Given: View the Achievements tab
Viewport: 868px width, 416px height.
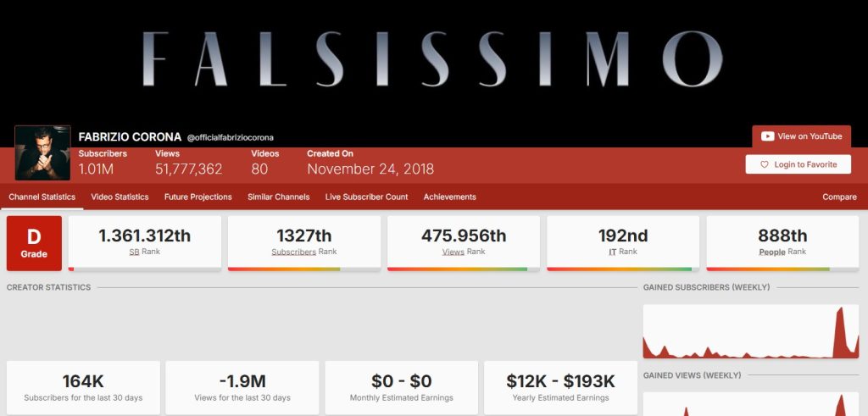Looking at the screenshot, I should click(449, 197).
